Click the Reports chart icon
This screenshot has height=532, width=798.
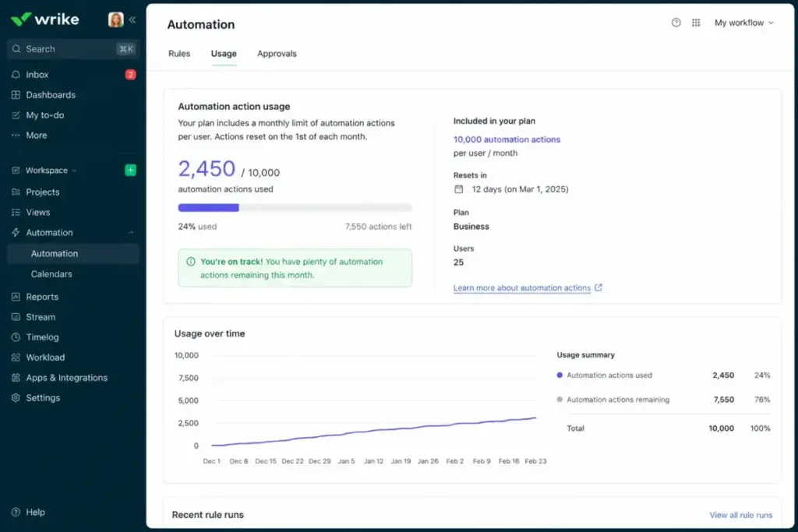16,297
